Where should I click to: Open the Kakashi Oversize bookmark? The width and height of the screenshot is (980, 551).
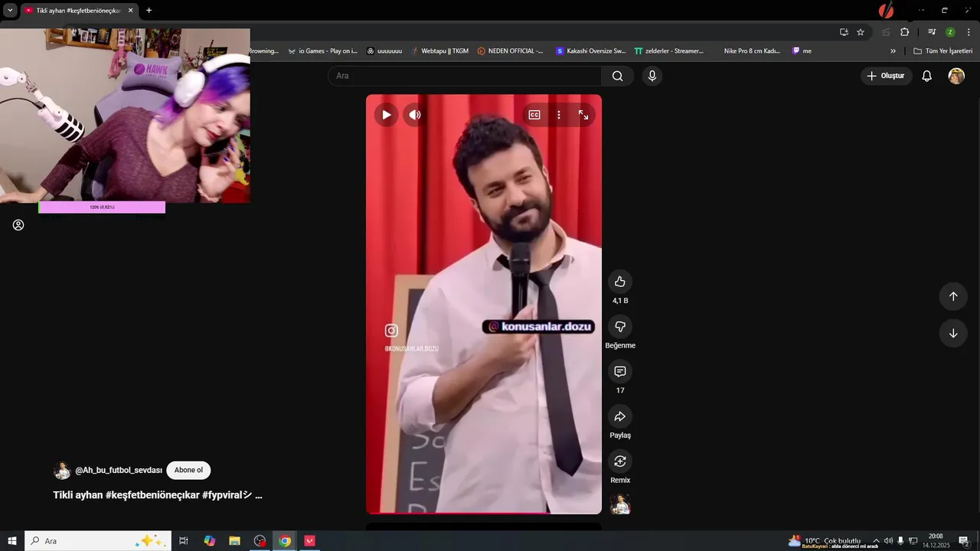pyautogui.click(x=590, y=51)
